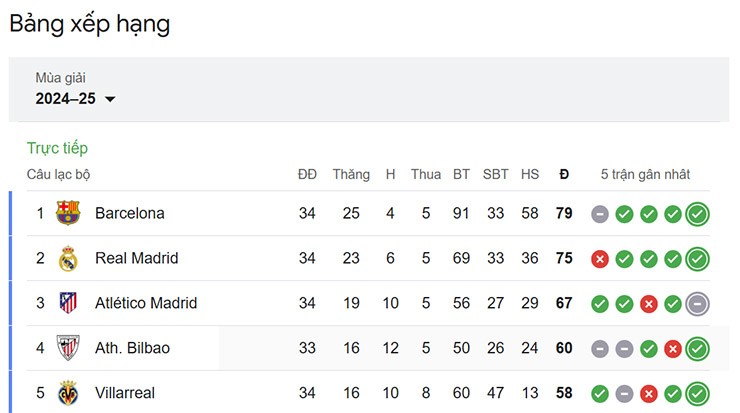Open the Barcelona team name link
The height and width of the screenshot is (413, 740).
130,213
